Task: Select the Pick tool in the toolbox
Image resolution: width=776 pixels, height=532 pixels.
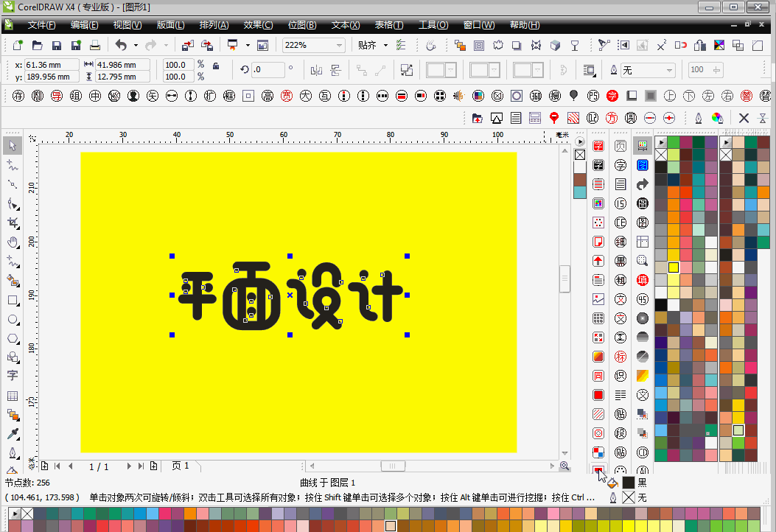Action: point(13,145)
